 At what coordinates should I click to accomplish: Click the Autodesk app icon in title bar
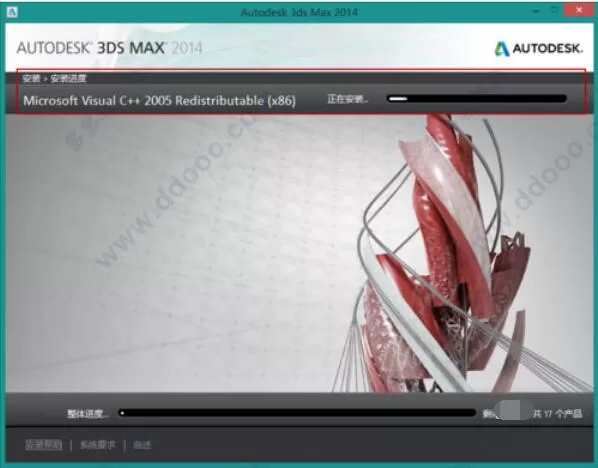[12, 12]
